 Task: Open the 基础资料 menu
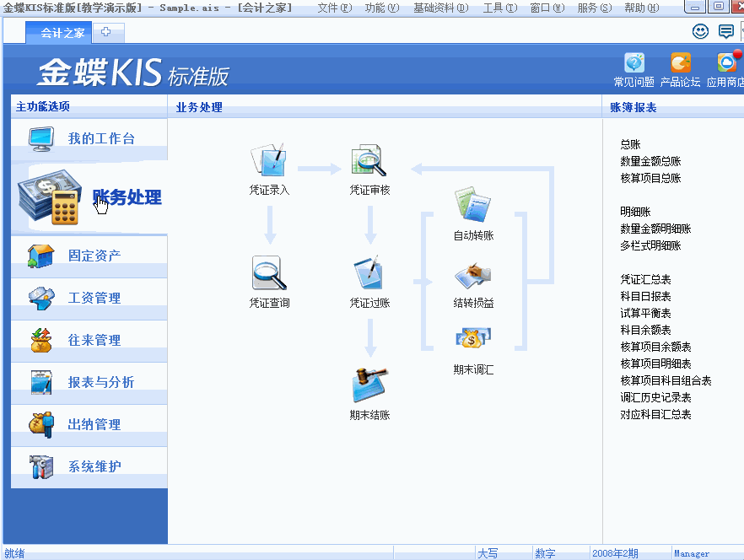point(440,8)
